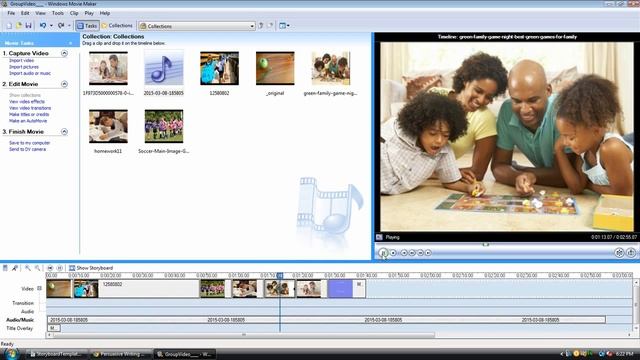Image resolution: width=640 pixels, height=360 pixels.
Task: Switch to Show Storyboard view
Action: pyautogui.click(x=91, y=268)
